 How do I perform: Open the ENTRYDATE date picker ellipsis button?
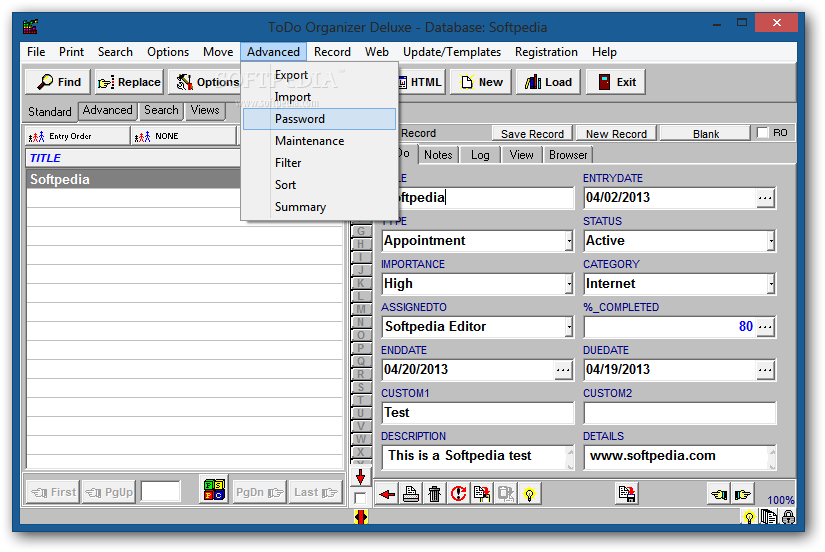[x=765, y=198]
